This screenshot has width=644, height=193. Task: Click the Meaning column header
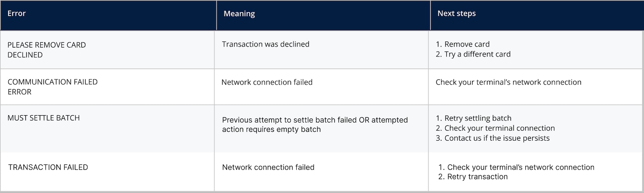tap(239, 14)
